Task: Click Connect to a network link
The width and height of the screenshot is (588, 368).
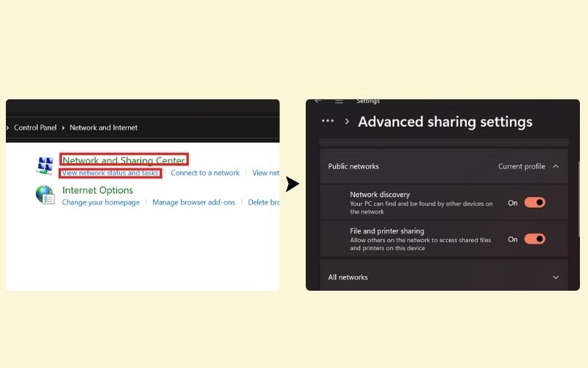Action: [x=205, y=173]
